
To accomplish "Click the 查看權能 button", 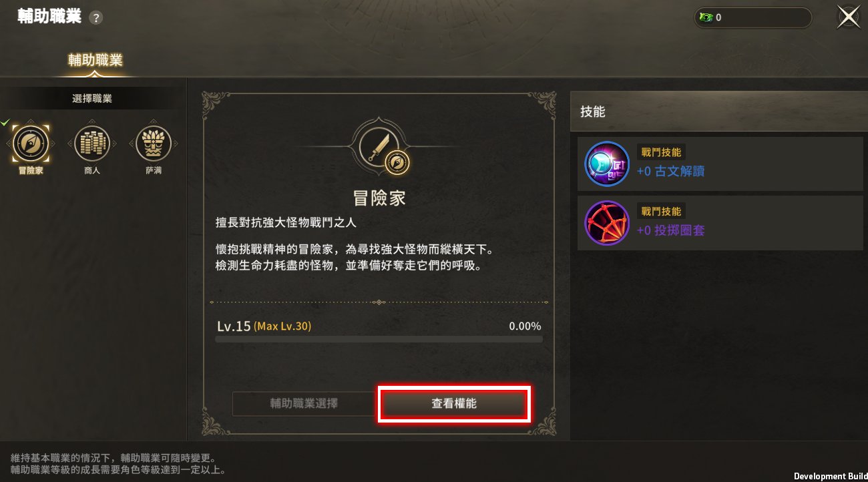I will pyautogui.click(x=454, y=404).
